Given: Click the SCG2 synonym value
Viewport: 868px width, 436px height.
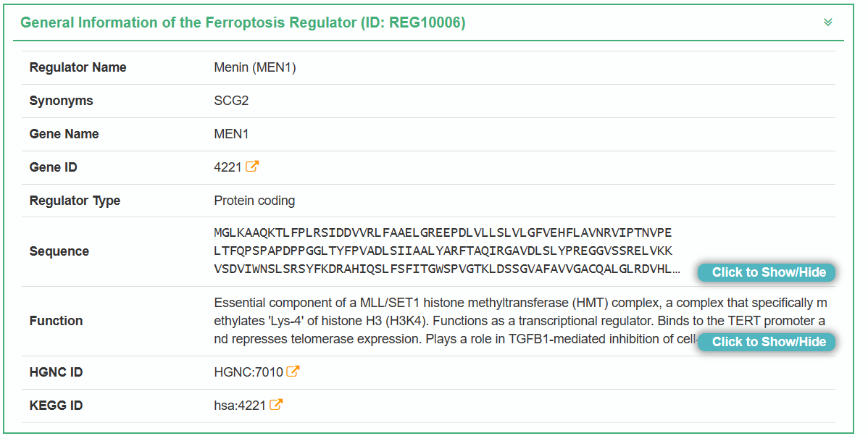Looking at the screenshot, I should pos(231,101).
